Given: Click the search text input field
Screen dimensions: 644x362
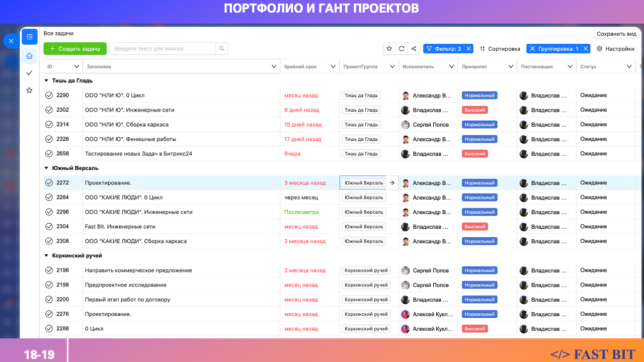Looking at the screenshot, I should pyautogui.click(x=163, y=49).
